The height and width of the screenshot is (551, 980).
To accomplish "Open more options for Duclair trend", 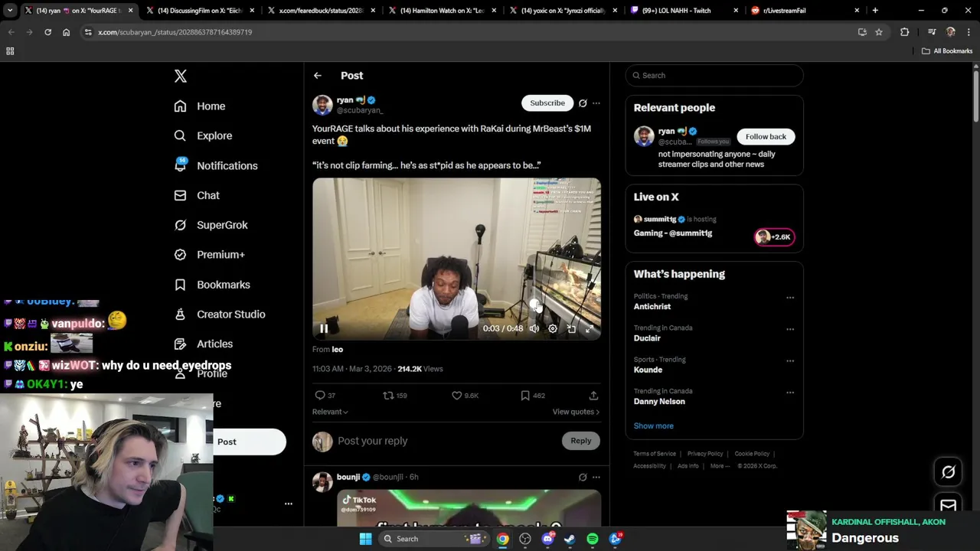I will click(790, 329).
